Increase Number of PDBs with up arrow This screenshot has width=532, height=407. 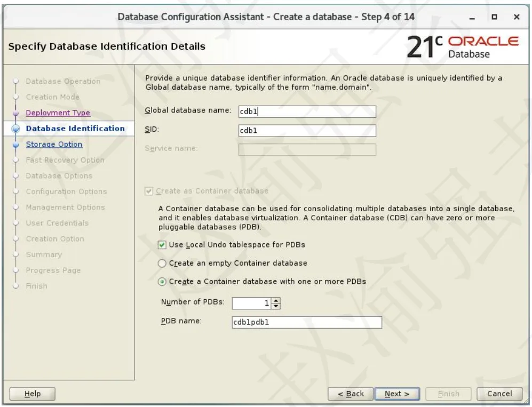[276, 300]
